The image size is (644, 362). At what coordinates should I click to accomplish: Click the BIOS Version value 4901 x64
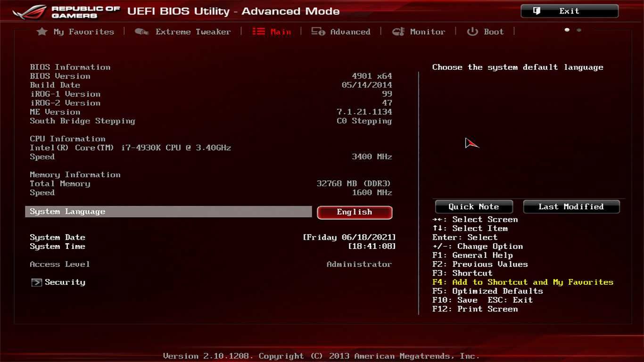(372, 76)
